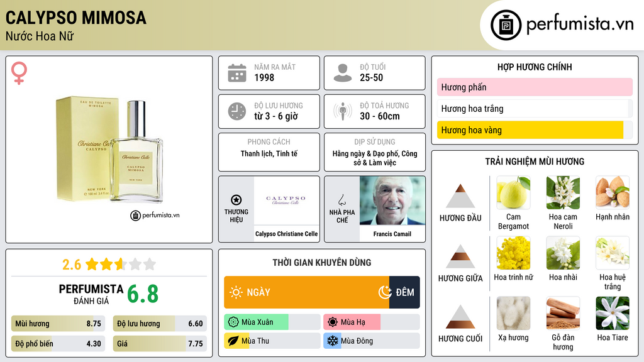
Task: Click the THỜI GIAN KHUYÊN DÙNG heading
Action: [322, 263]
